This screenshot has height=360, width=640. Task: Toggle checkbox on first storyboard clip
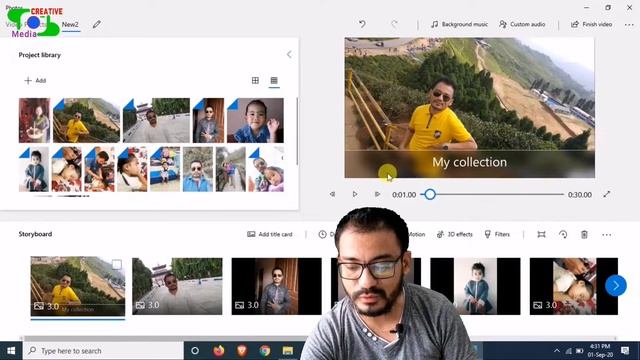click(x=117, y=264)
